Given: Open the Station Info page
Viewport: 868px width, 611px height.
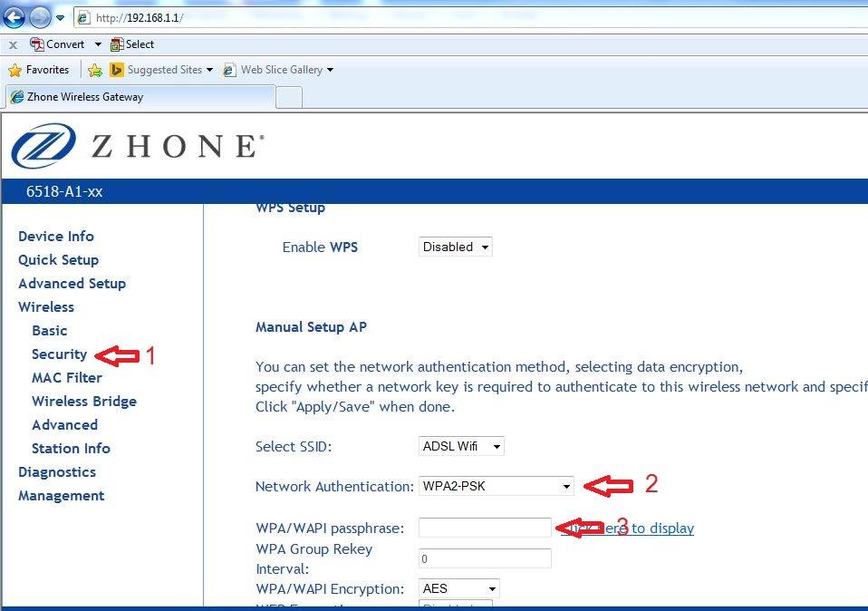Looking at the screenshot, I should (x=71, y=449).
